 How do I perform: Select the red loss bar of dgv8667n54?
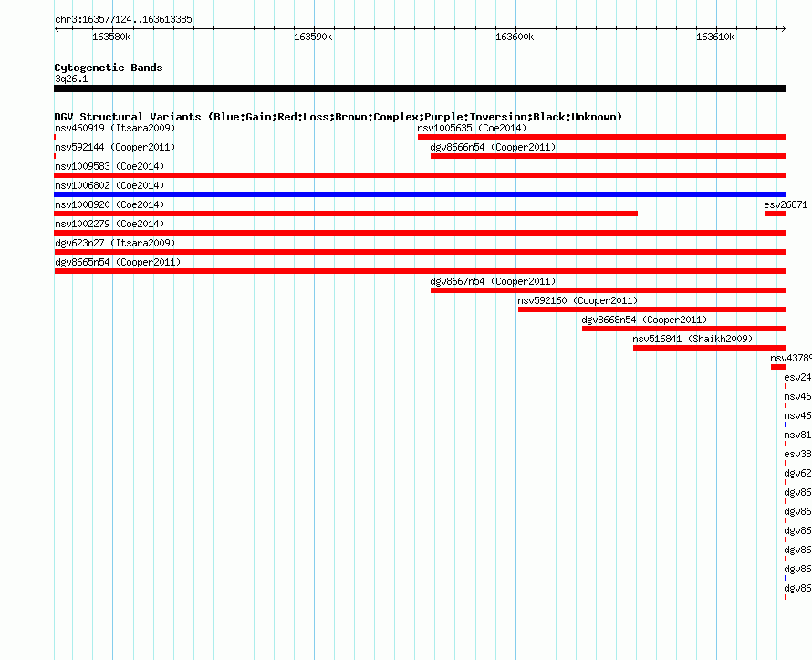click(609, 290)
